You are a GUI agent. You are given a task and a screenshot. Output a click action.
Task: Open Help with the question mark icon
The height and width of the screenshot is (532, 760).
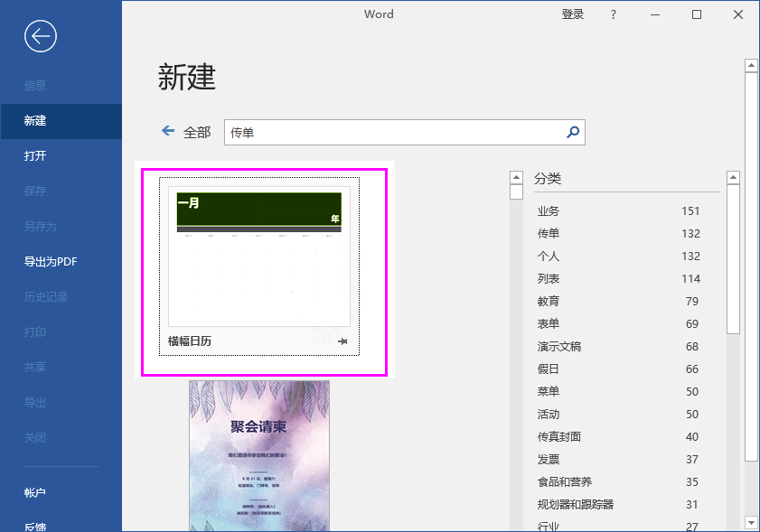coord(614,14)
